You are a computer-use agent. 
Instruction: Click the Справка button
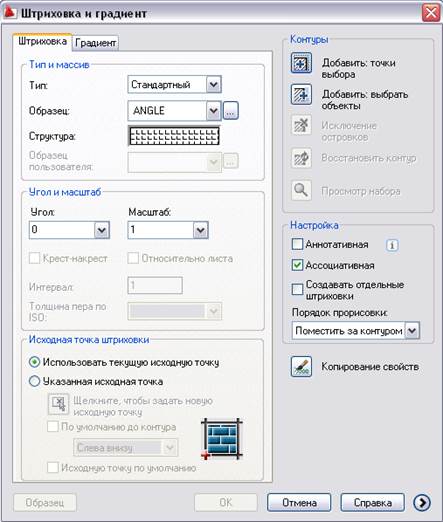click(x=372, y=502)
